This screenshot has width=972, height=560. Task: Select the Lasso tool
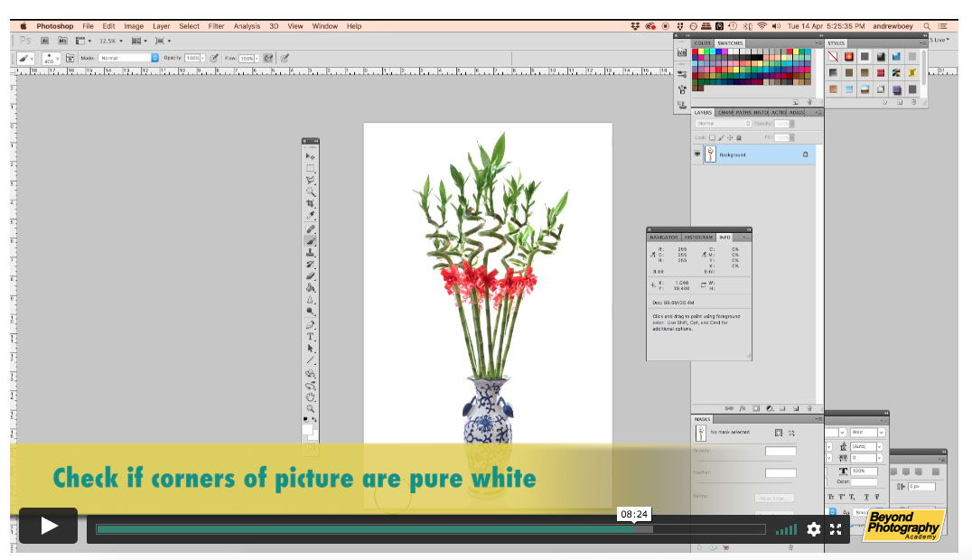click(310, 180)
